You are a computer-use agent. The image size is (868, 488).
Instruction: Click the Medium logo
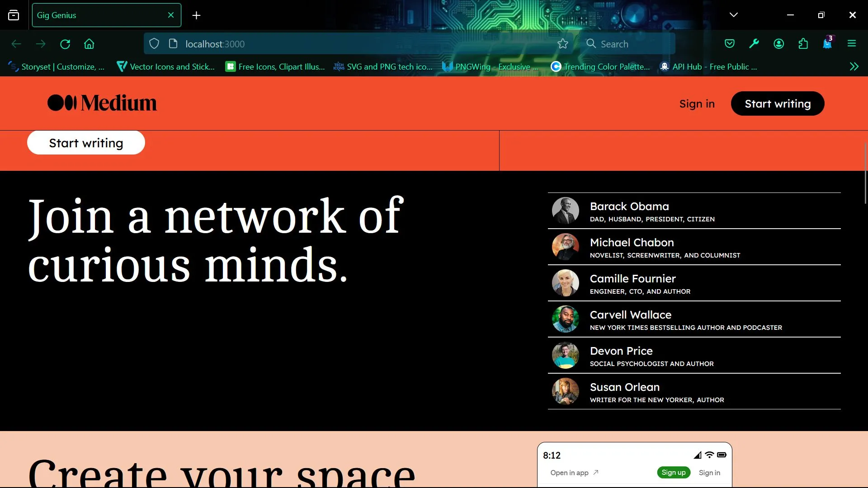pyautogui.click(x=102, y=103)
